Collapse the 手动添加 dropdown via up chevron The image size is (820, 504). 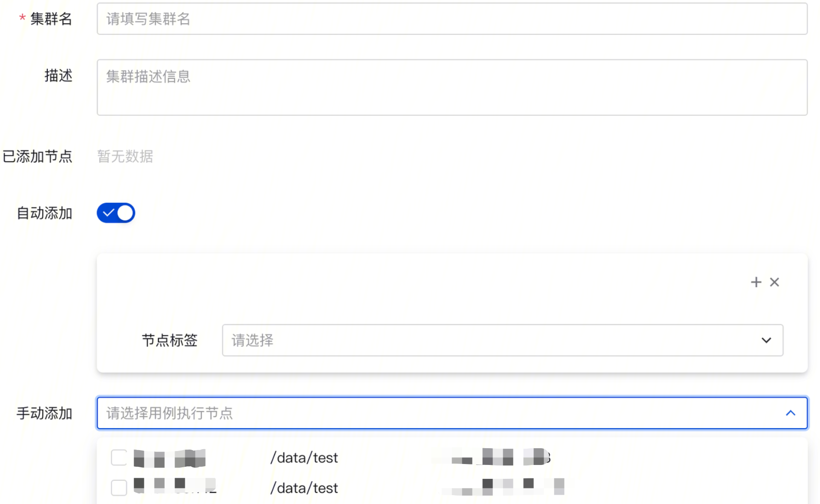tap(791, 413)
